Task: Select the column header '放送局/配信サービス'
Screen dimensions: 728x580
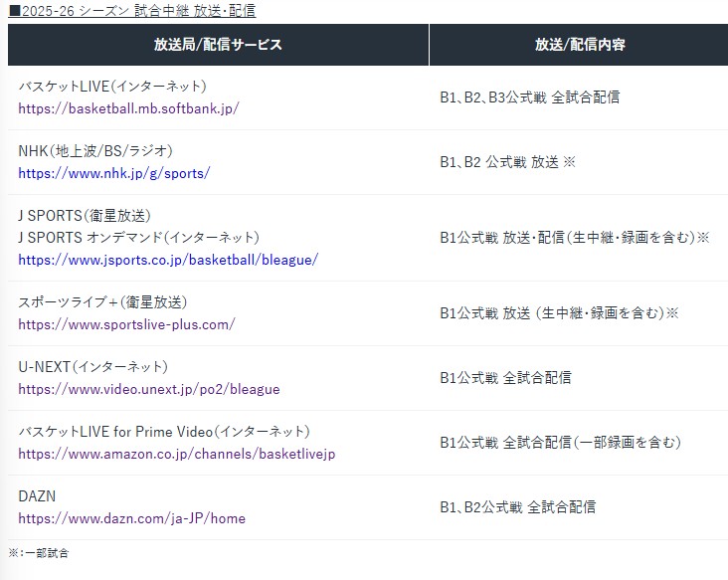Action: (218, 45)
